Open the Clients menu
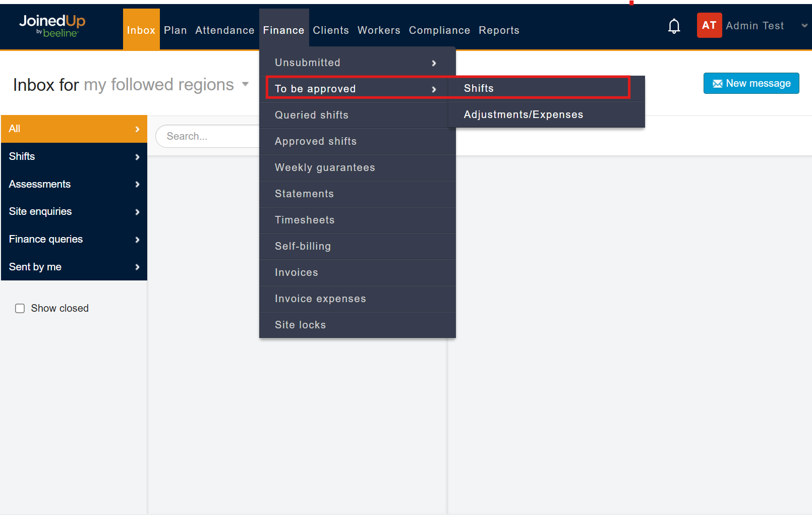The image size is (812, 517). [x=331, y=30]
